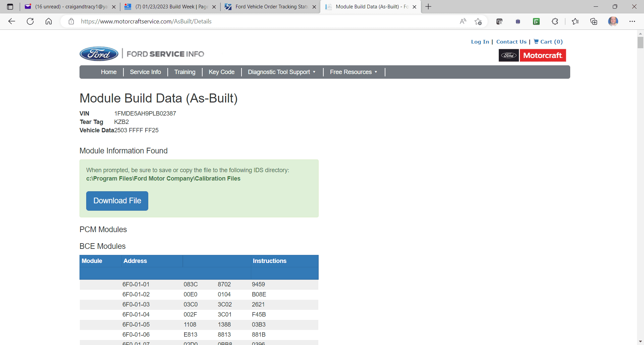Click value 1388 in row 6F0-01-05
The height and width of the screenshot is (345, 644).
pos(224,325)
